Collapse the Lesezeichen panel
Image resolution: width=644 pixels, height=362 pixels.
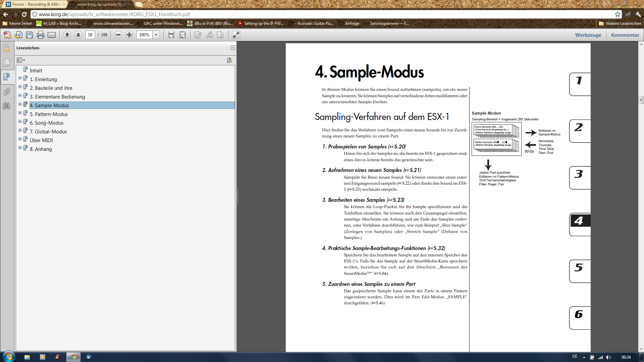click(x=233, y=48)
